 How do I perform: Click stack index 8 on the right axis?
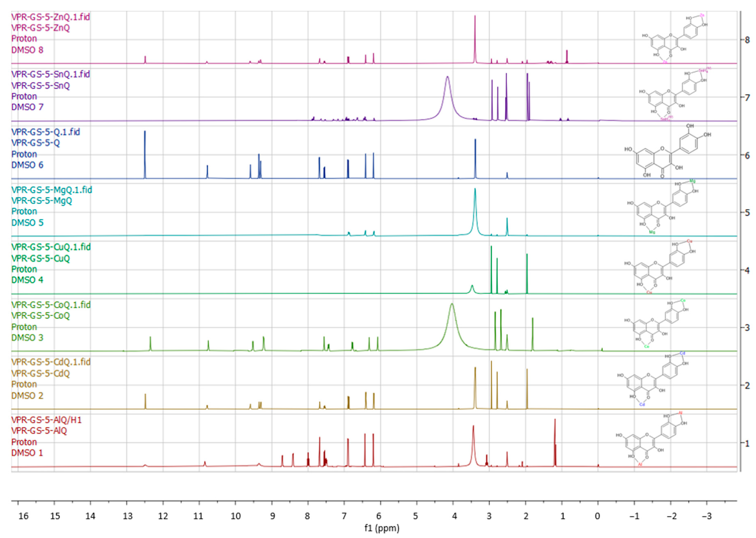pos(747,40)
